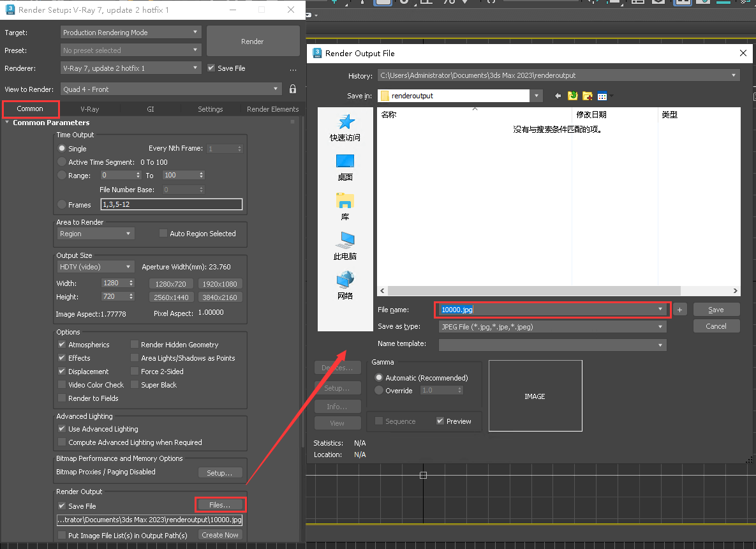This screenshot has width=756, height=549.
Task: Switch to the V-Ray tab
Action: pos(90,109)
